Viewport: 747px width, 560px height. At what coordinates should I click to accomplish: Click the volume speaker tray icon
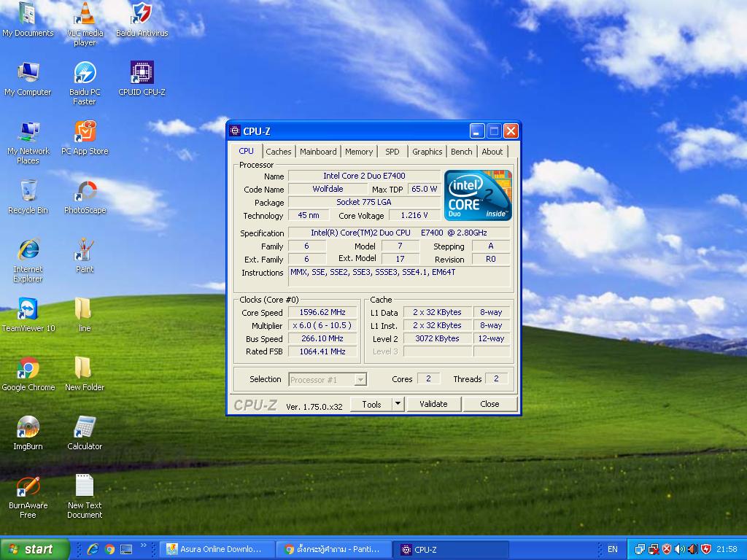[681, 549]
